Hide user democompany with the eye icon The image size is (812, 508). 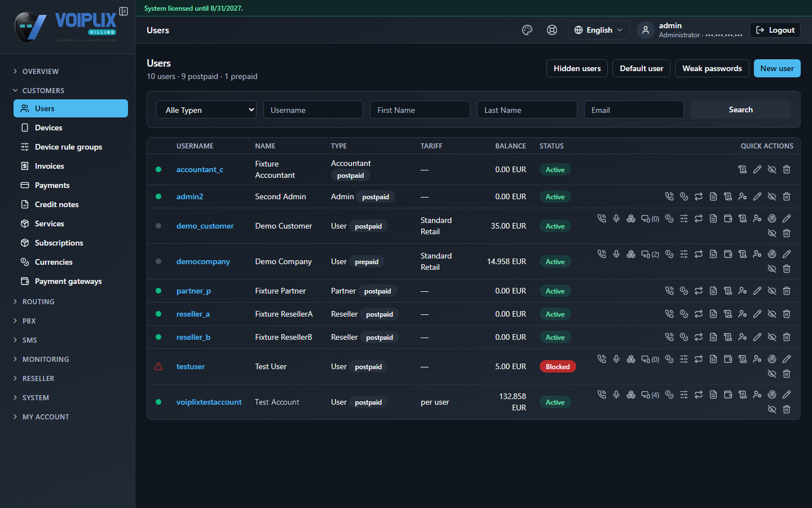(772, 269)
